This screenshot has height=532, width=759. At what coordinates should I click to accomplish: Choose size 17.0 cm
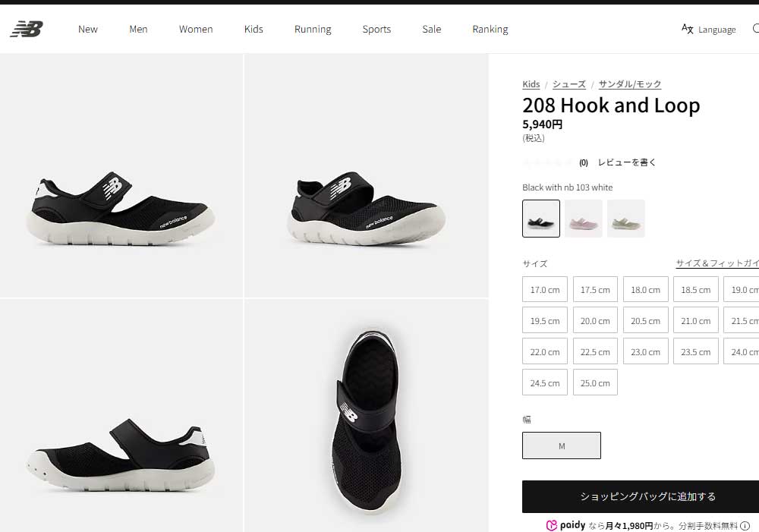(545, 289)
